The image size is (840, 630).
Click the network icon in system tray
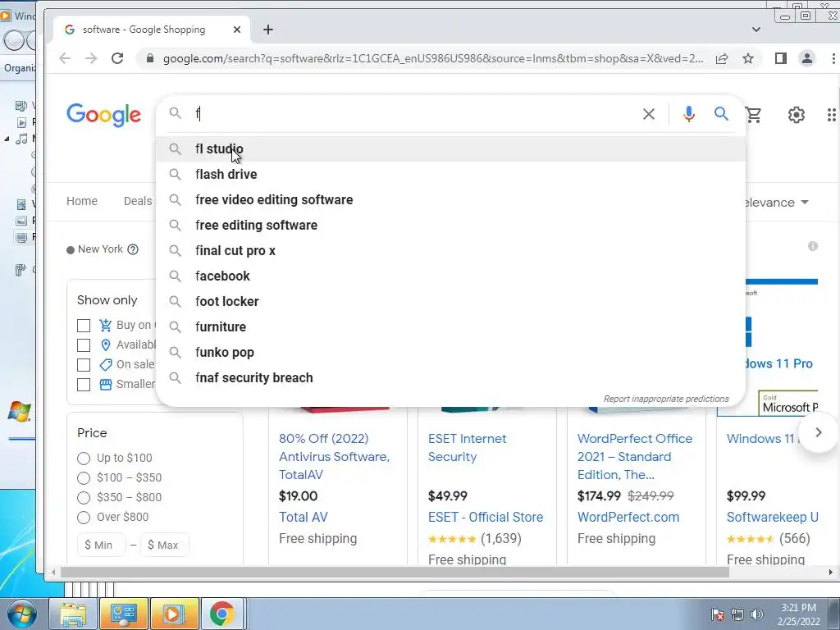pyautogui.click(x=737, y=614)
